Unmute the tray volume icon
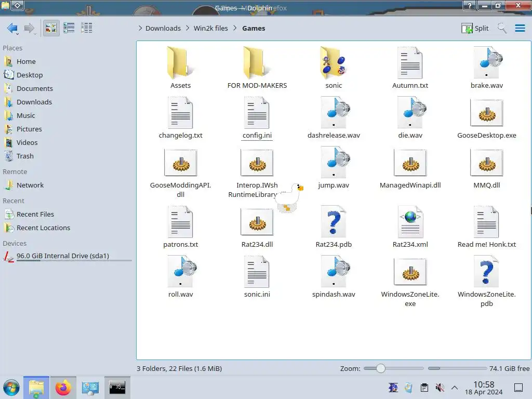 [x=440, y=388]
